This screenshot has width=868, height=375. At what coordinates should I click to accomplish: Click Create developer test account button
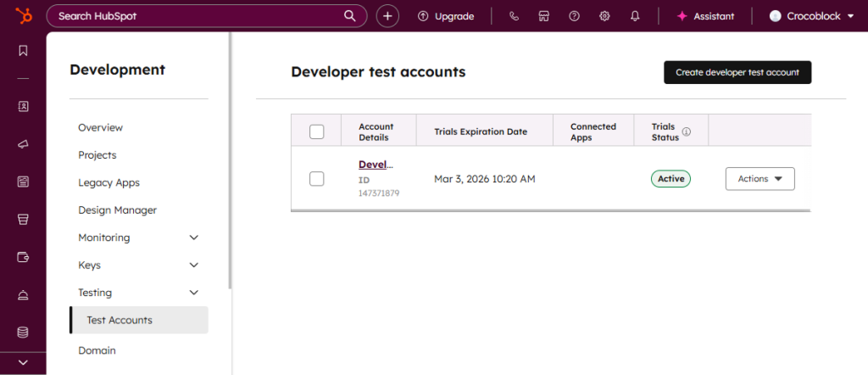tap(737, 73)
